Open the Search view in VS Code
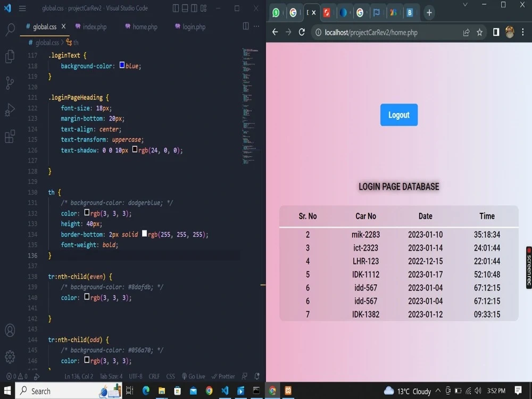The height and width of the screenshot is (399, 532). click(10, 29)
